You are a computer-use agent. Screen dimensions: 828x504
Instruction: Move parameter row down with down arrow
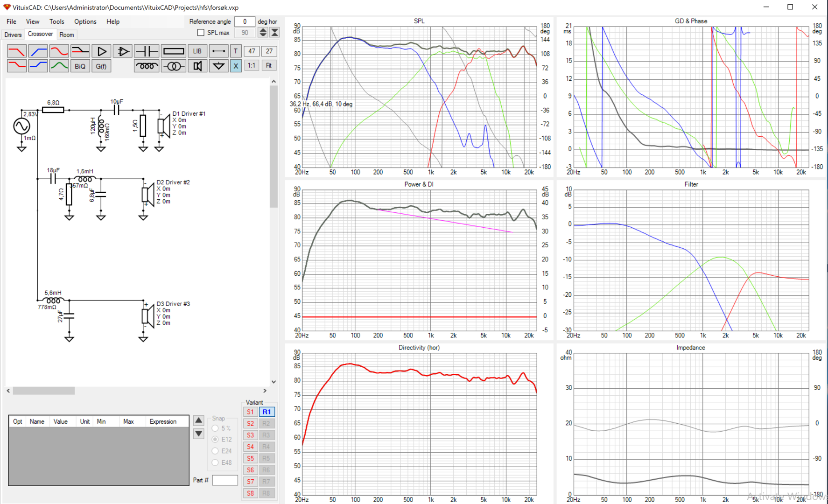(198, 434)
